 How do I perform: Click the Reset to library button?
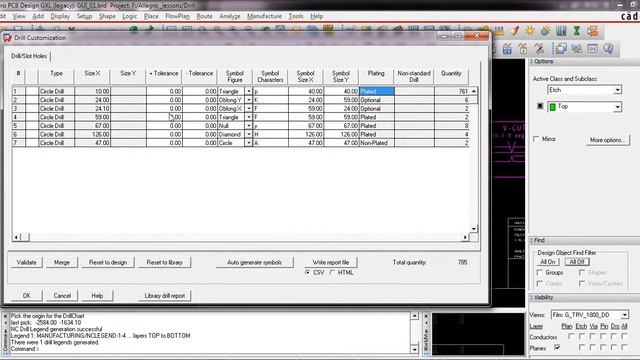tap(164, 262)
